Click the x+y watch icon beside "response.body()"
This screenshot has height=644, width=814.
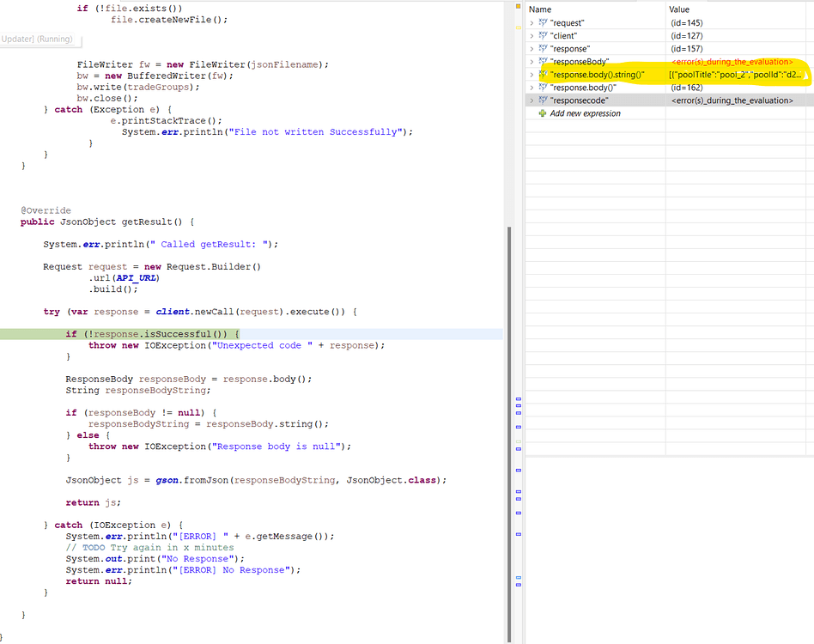[544, 87]
